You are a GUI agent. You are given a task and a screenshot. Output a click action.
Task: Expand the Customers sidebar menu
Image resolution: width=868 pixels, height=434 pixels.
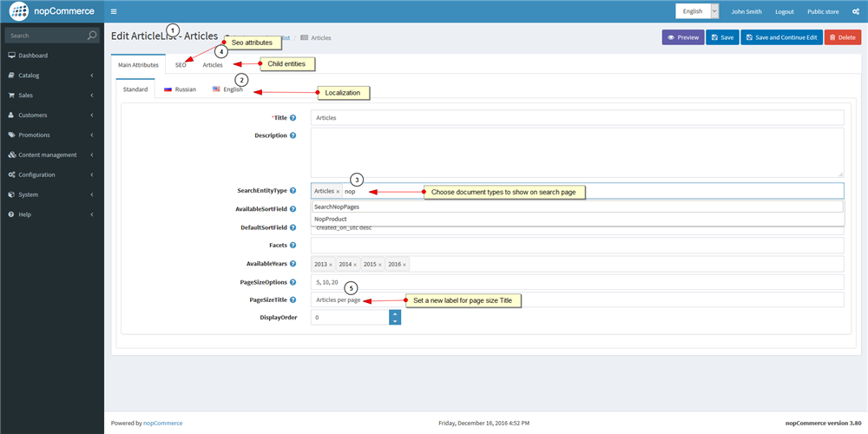pyautogui.click(x=52, y=115)
